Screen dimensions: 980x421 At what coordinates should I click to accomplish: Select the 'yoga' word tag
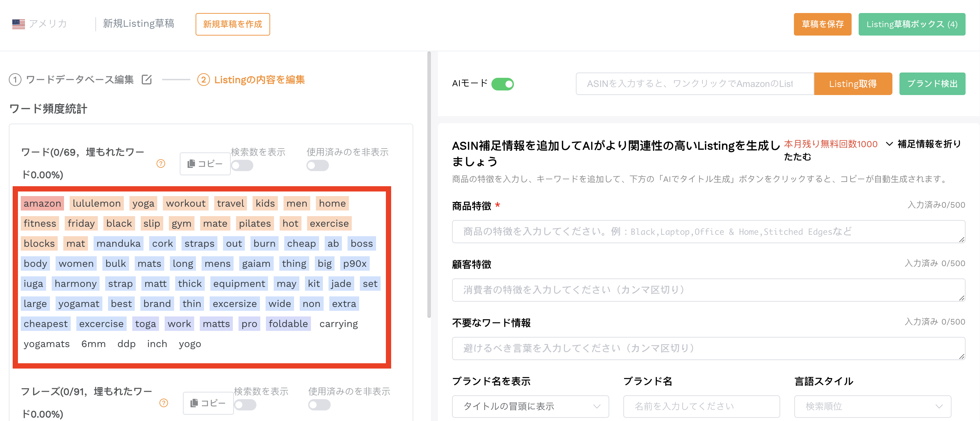point(144,203)
